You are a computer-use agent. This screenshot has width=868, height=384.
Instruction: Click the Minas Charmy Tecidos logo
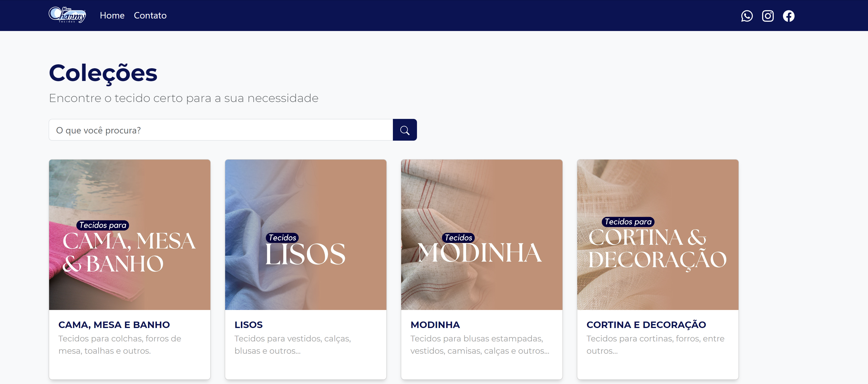[67, 15]
